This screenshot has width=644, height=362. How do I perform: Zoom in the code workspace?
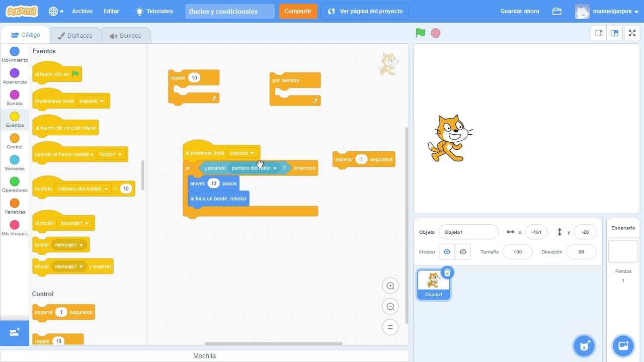coord(390,286)
